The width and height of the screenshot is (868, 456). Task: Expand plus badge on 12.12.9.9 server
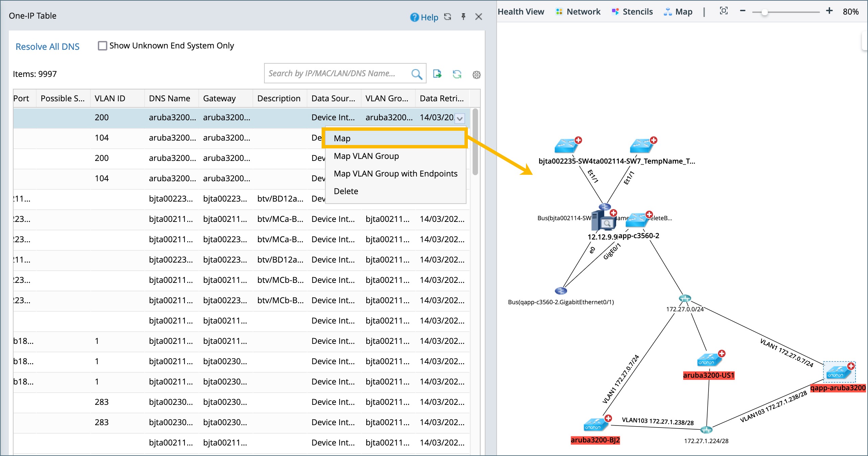(613, 213)
